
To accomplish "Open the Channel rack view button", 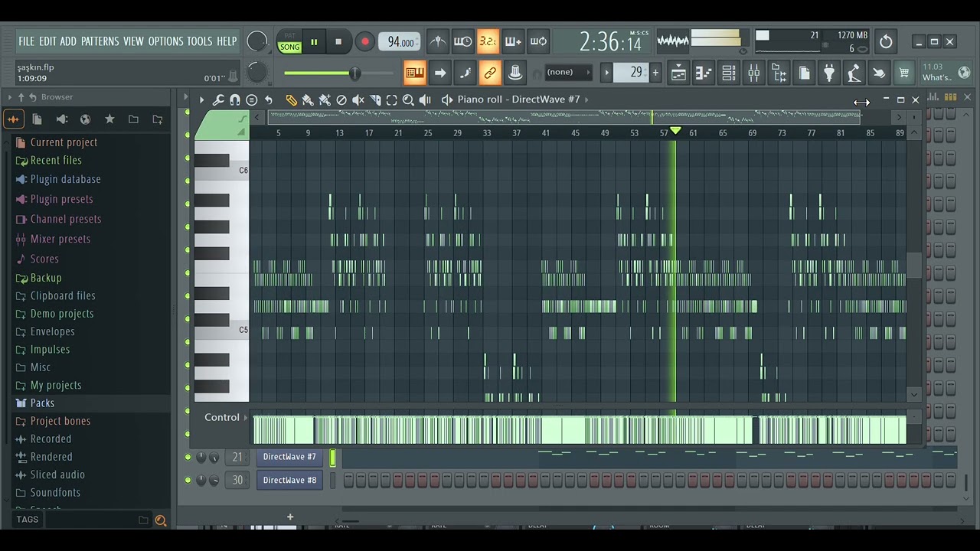I will pos(729,73).
